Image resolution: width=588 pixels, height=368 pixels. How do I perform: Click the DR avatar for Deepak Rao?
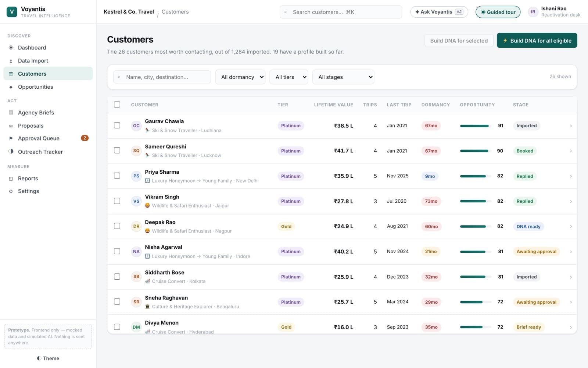[136, 226]
